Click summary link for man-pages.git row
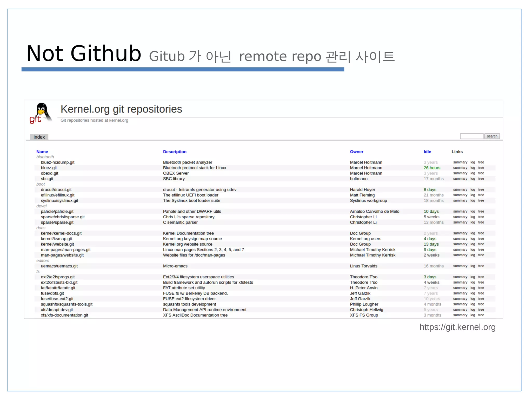Viewport: 532px width, 399px height. tap(460, 250)
